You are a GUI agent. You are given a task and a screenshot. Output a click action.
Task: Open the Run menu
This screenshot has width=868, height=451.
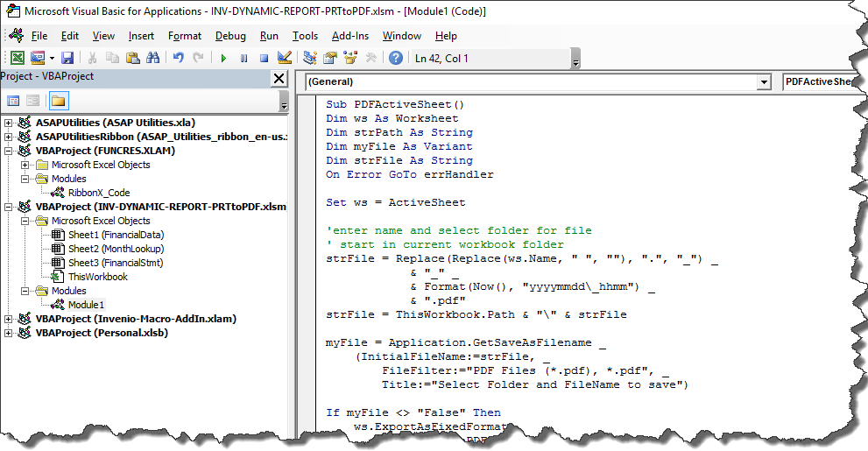click(x=269, y=36)
